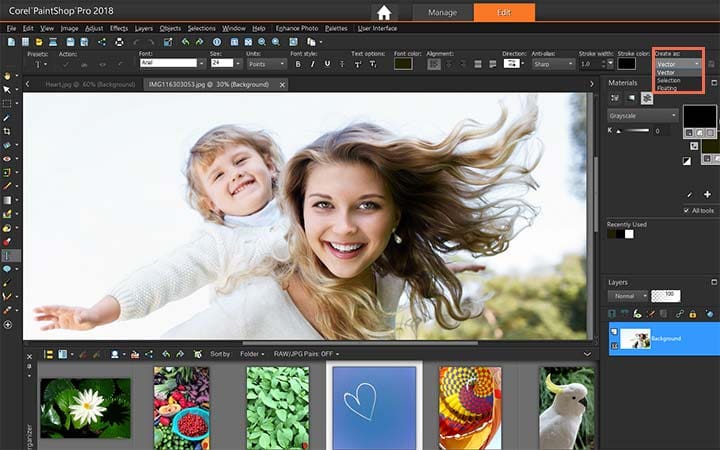720x450 pixels.
Task: Open the Font dropdown arrow
Action: tap(201, 63)
